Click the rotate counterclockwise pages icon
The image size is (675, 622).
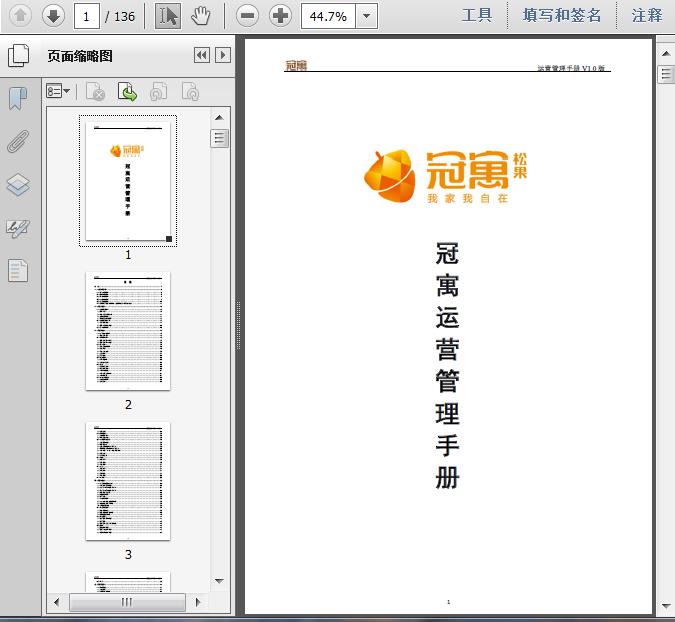point(158,92)
